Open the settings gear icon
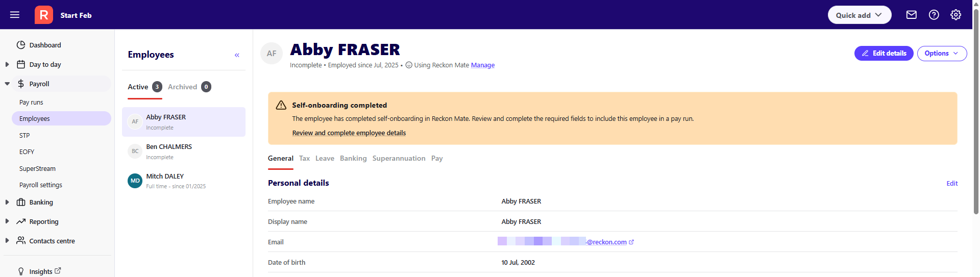Viewport: 980px width, 277px height. click(x=956, y=15)
